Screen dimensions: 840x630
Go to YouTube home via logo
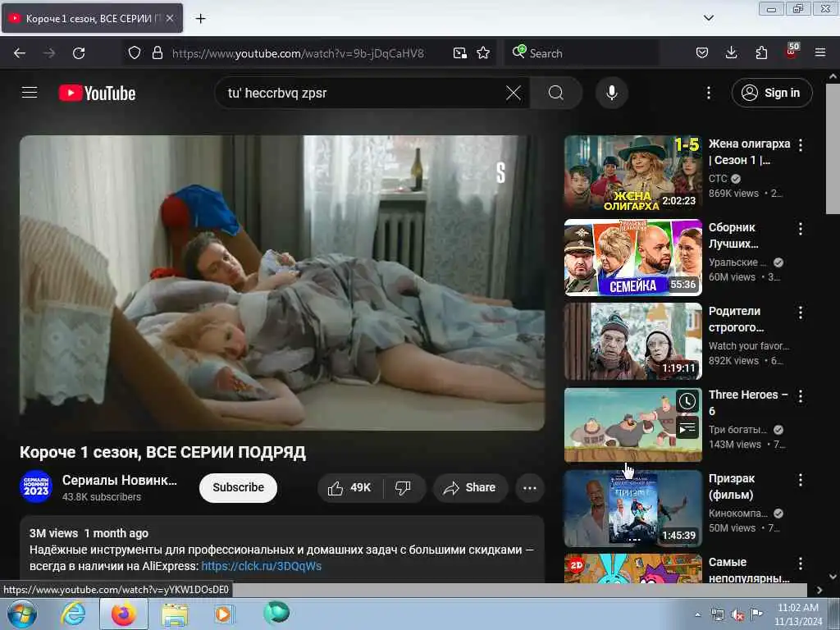pyautogui.click(x=97, y=94)
